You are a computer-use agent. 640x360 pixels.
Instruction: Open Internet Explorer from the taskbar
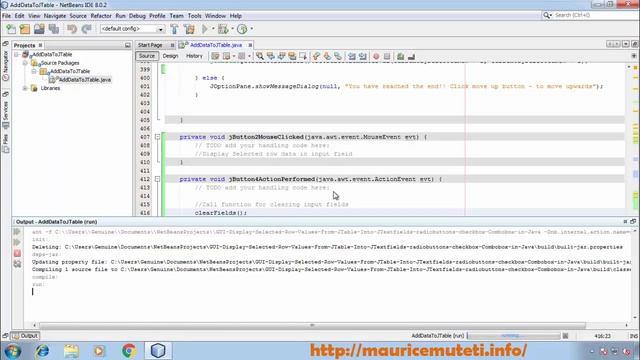coord(42,351)
